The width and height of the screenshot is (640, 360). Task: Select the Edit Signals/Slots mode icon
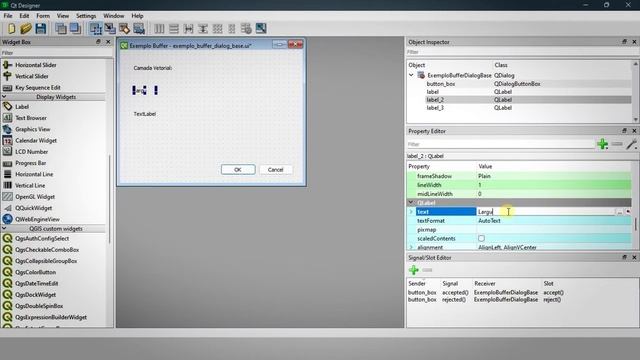pyautogui.click(x=110, y=28)
